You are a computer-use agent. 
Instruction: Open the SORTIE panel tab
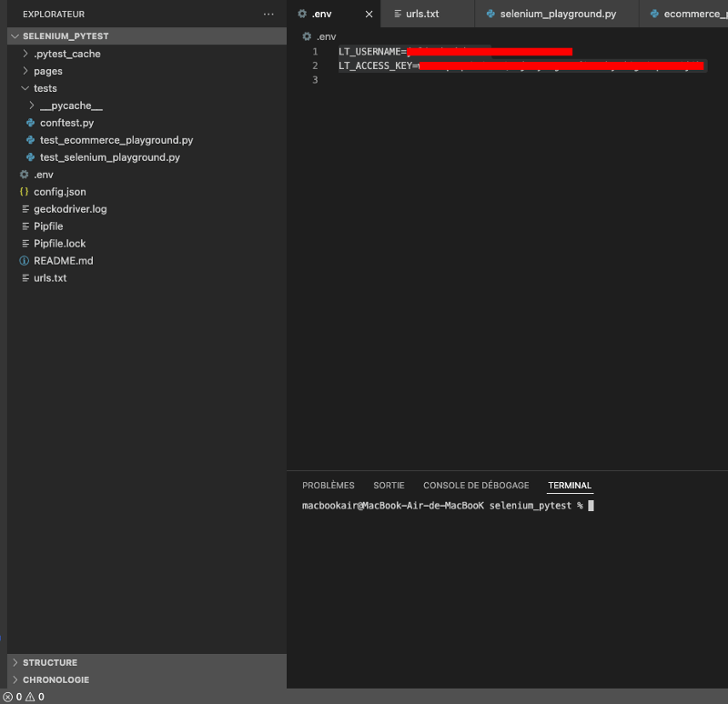(x=389, y=485)
